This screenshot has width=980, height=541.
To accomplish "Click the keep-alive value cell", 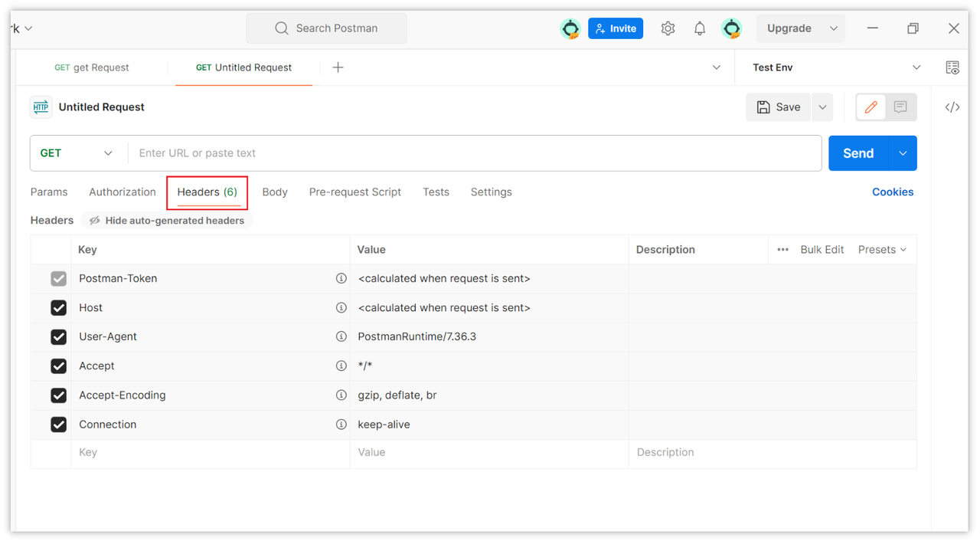I will tap(490, 425).
